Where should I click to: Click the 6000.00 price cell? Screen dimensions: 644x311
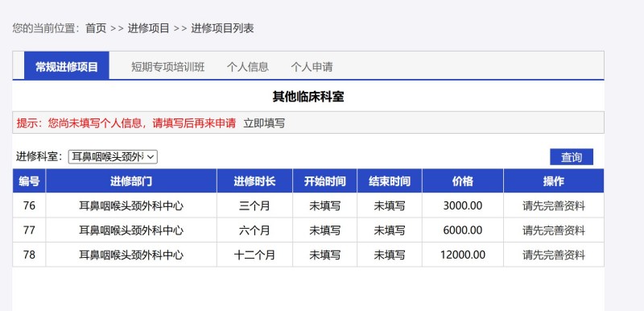[x=463, y=230]
